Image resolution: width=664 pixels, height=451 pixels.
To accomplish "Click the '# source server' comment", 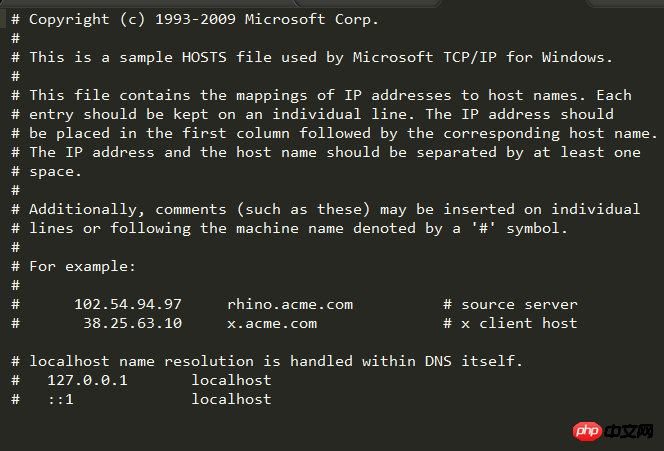I will 510,305.
